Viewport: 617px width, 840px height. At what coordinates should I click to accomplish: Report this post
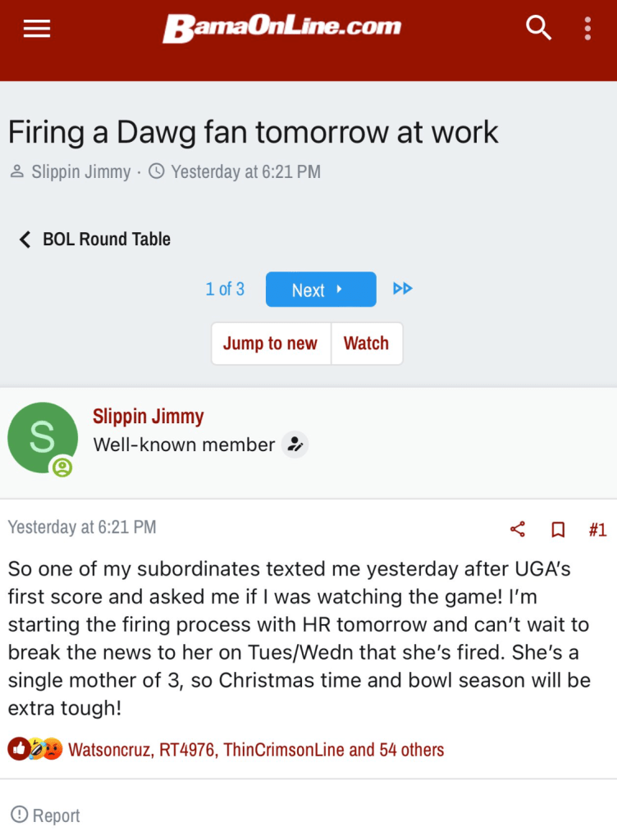point(46,815)
